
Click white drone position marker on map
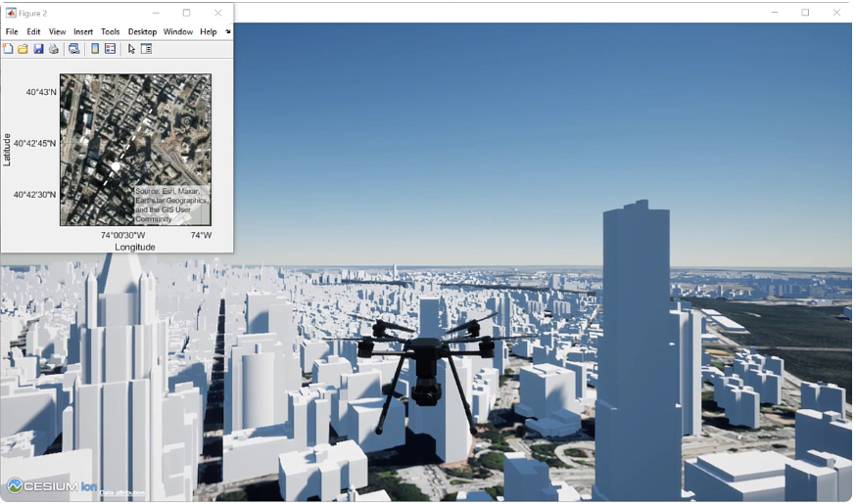116,166
